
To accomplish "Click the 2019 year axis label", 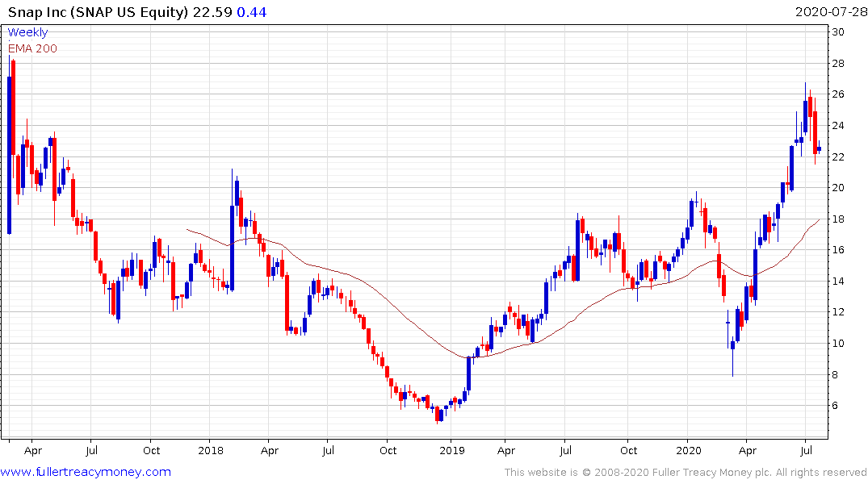I will [x=451, y=451].
